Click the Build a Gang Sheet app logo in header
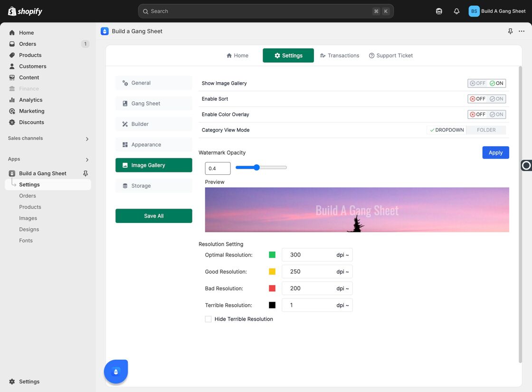 [104, 31]
